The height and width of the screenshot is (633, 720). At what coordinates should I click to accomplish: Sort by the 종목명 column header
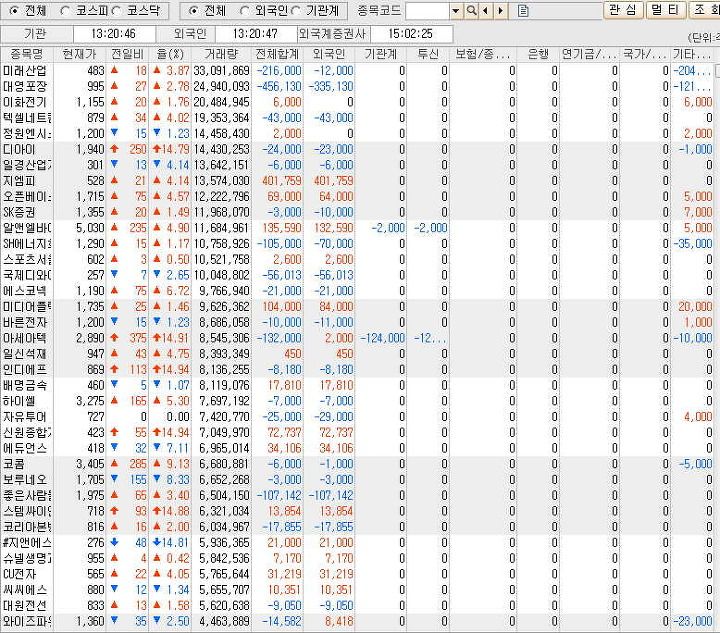pyautogui.click(x=27, y=54)
